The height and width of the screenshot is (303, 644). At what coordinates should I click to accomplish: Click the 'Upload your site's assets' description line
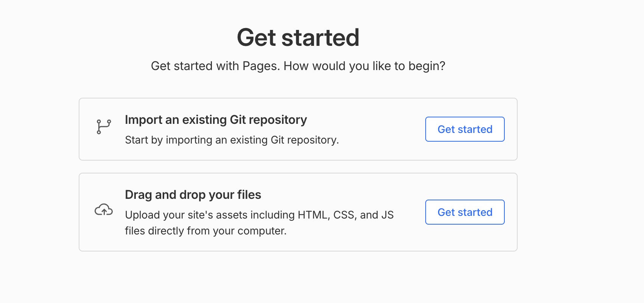[259, 215]
